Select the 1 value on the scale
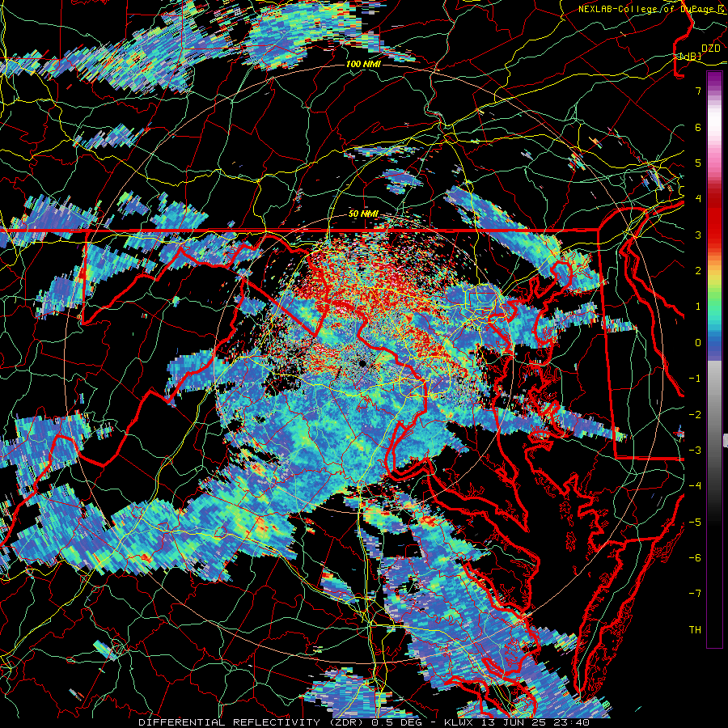This screenshot has height=728, width=728. click(x=698, y=307)
